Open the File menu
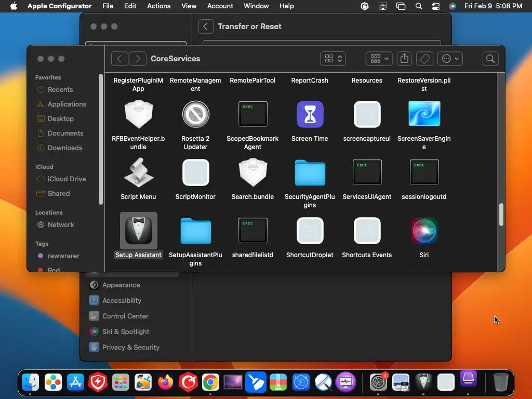 click(x=108, y=6)
